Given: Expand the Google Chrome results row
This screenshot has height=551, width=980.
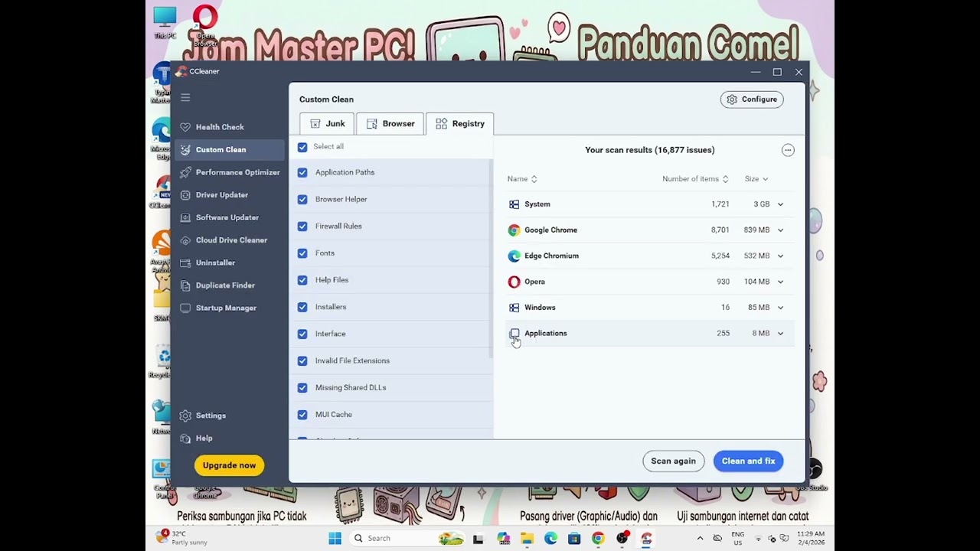Looking at the screenshot, I should click(x=780, y=230).
